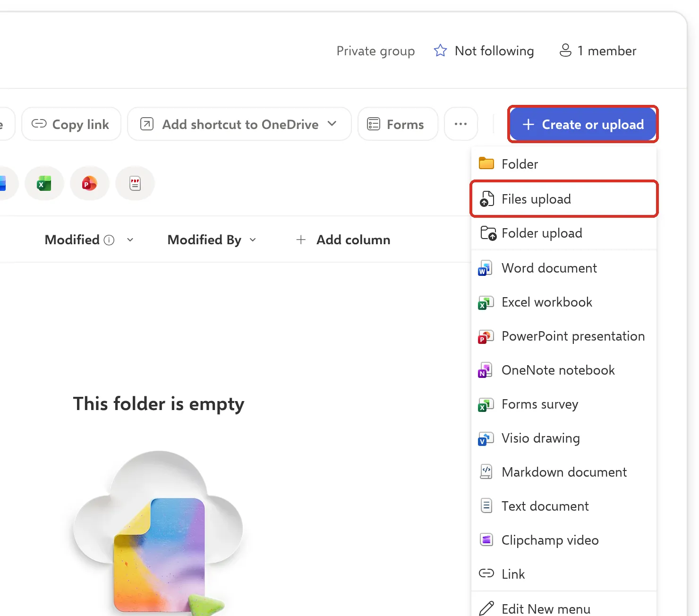Click the plus icon on Create or upload
Screen dimensions: 699x616
point(529,124)
